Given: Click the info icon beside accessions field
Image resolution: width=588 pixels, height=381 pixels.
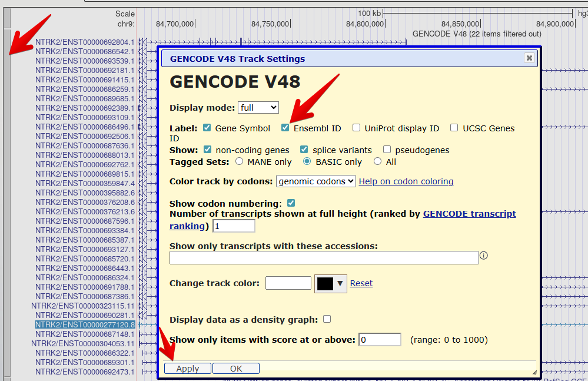Looking at the screenshot, I should coord(484,256).
